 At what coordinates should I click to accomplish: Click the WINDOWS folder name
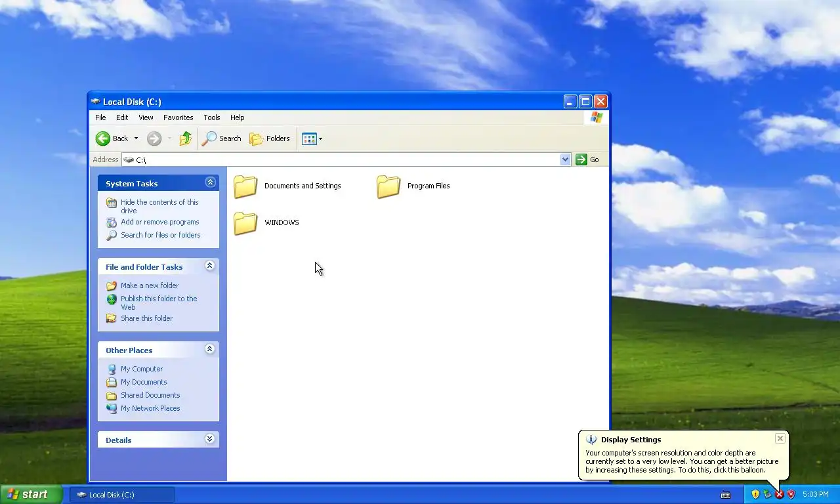(282, 222)
